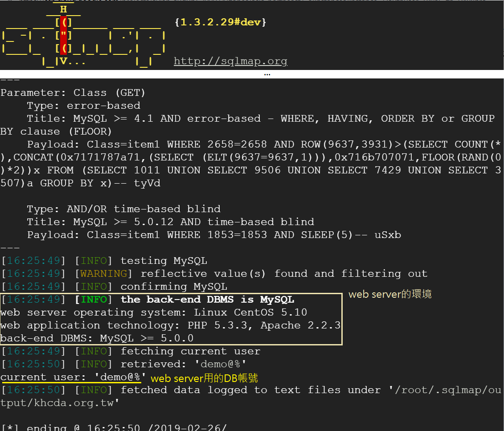
Task: Click 'web server operating system: Linux CentOS 5.10'
Action: pyautogui.click(x=154, y=312)
